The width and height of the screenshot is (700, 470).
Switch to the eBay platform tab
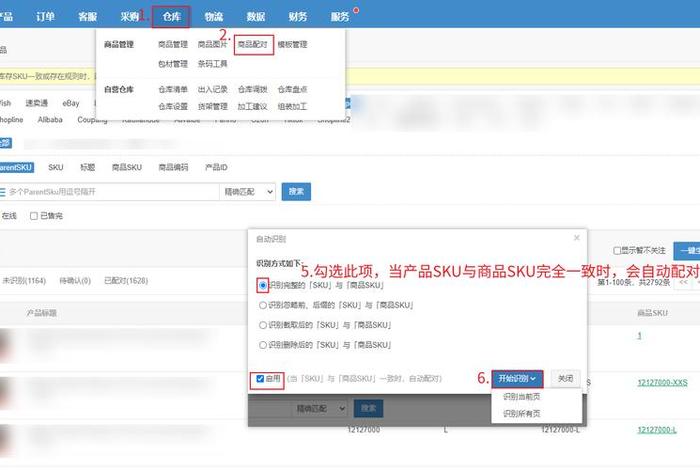[71, 103]
